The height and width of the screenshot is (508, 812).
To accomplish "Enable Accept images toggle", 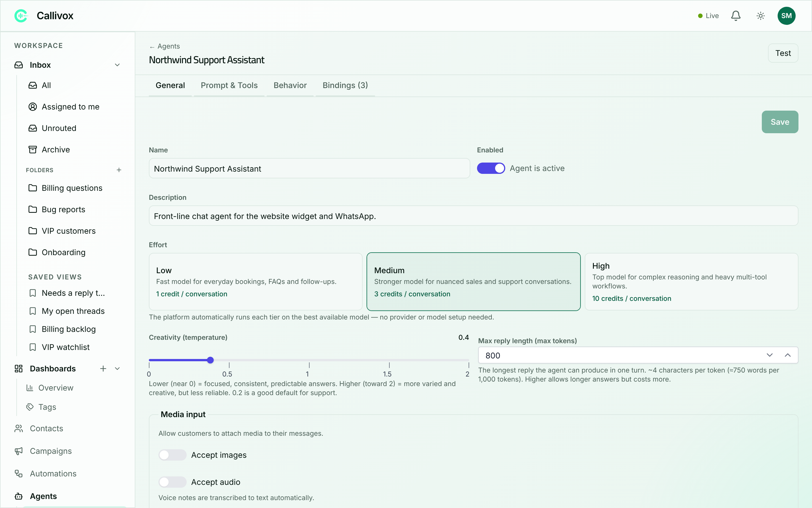I will click(x=172, y=455).
